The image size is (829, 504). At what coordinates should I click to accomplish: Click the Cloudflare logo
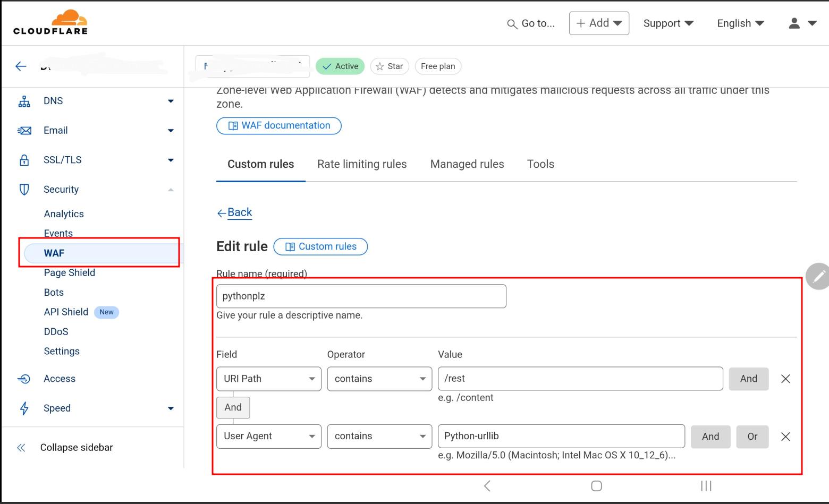[x=50, y=23]
